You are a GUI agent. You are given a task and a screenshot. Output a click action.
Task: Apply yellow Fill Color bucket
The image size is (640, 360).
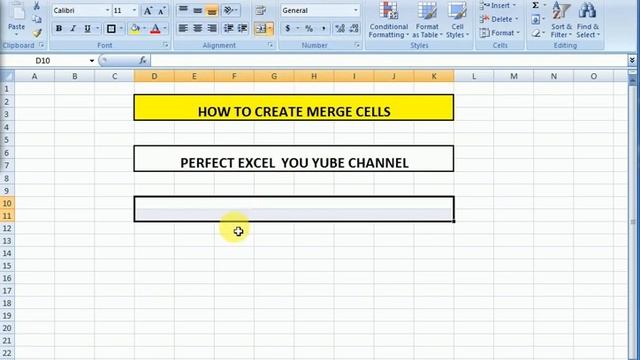(x=135, y=29)
